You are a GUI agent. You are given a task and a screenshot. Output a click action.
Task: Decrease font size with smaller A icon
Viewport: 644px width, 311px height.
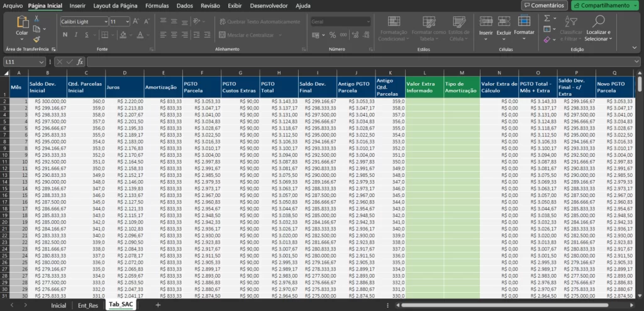click(x=147, y=21)
